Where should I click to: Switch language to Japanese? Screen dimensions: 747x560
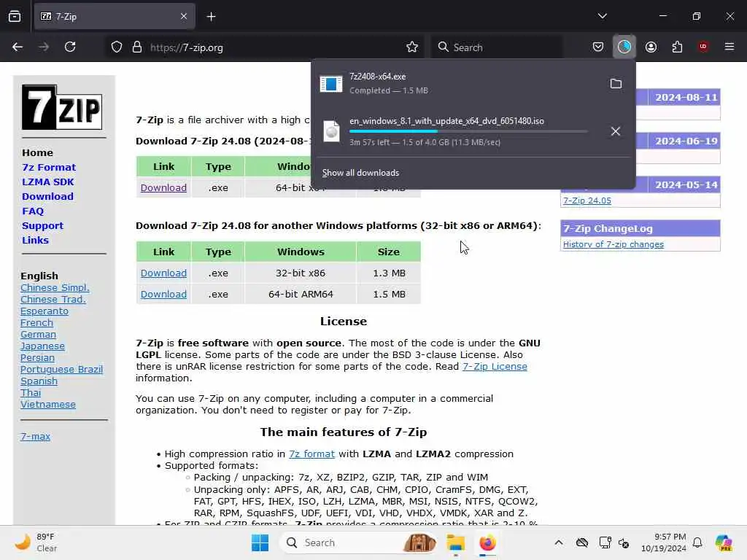[x=42, y=346]
